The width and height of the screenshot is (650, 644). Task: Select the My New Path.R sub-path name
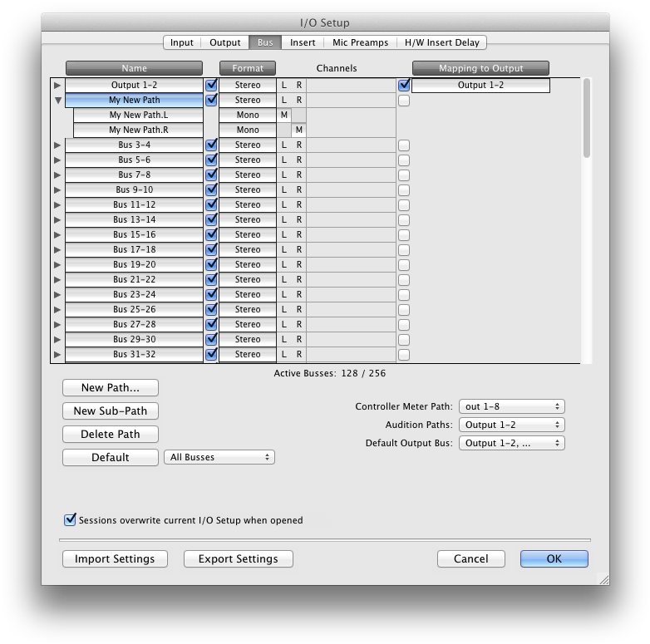pyautogui.click(x=139, y=130)
